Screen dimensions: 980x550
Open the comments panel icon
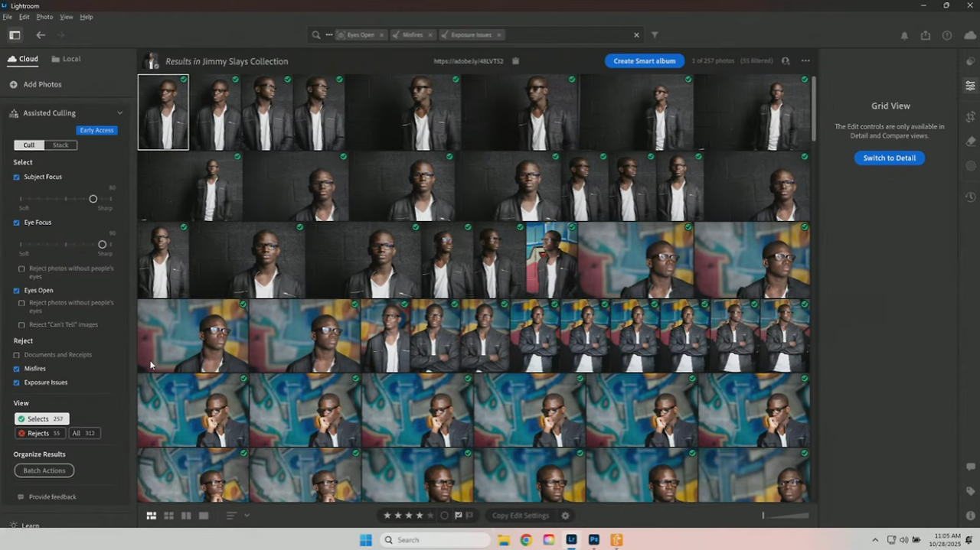click(x=970, y=467)
